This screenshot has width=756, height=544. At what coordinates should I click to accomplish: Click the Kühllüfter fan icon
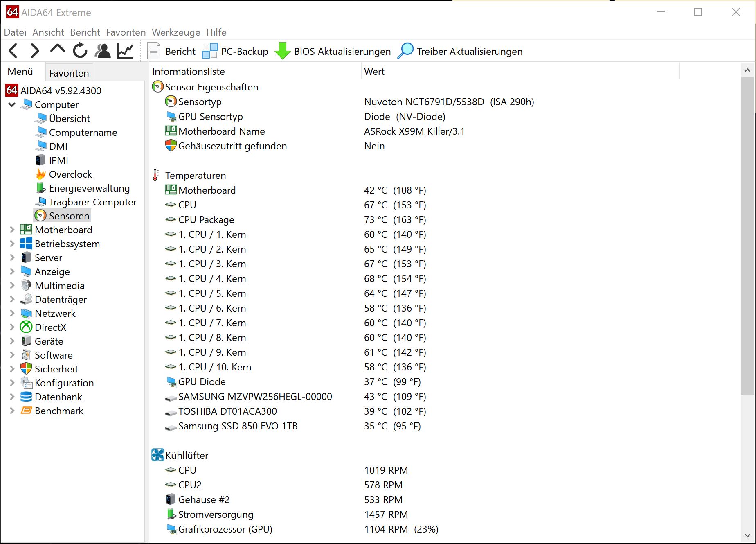[x=158, y=455]
